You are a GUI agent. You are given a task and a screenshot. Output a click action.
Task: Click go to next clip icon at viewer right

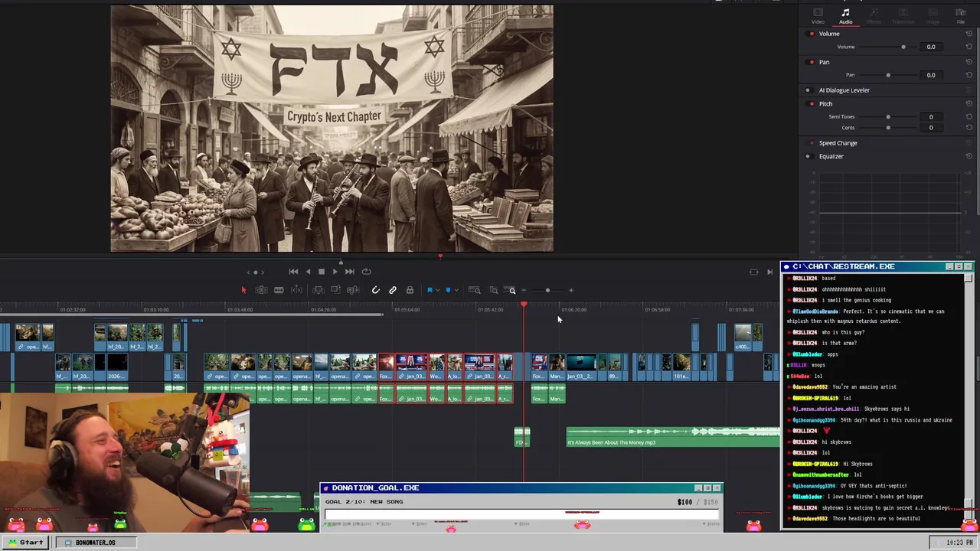pyautogui.click(x=769, y=272)
